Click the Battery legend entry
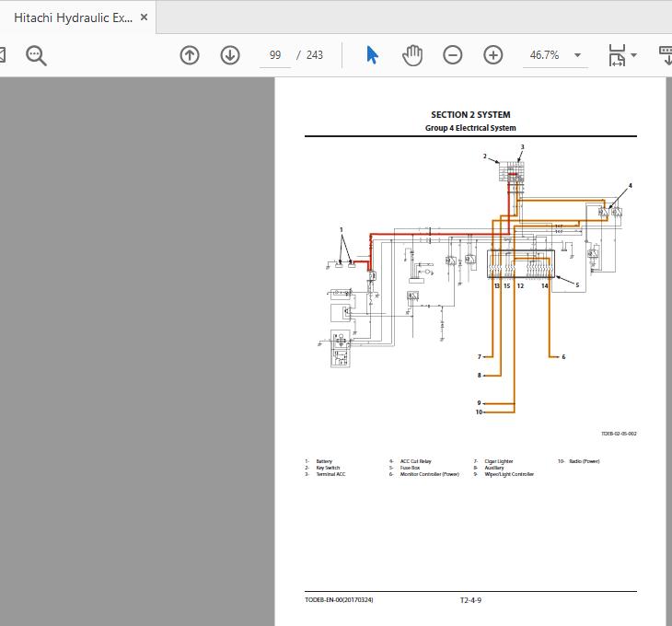This screenshot has width=672, height=626. [x=324, y=461]
